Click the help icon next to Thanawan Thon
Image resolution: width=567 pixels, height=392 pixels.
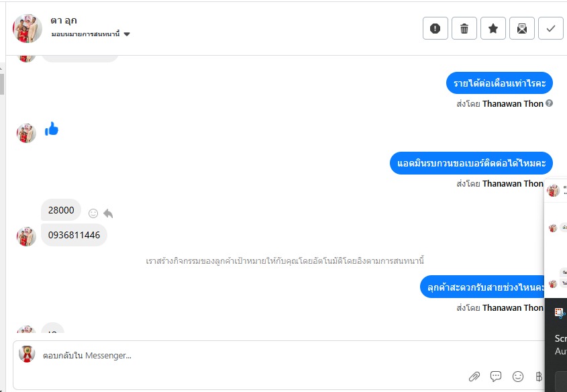click(549, 103)
